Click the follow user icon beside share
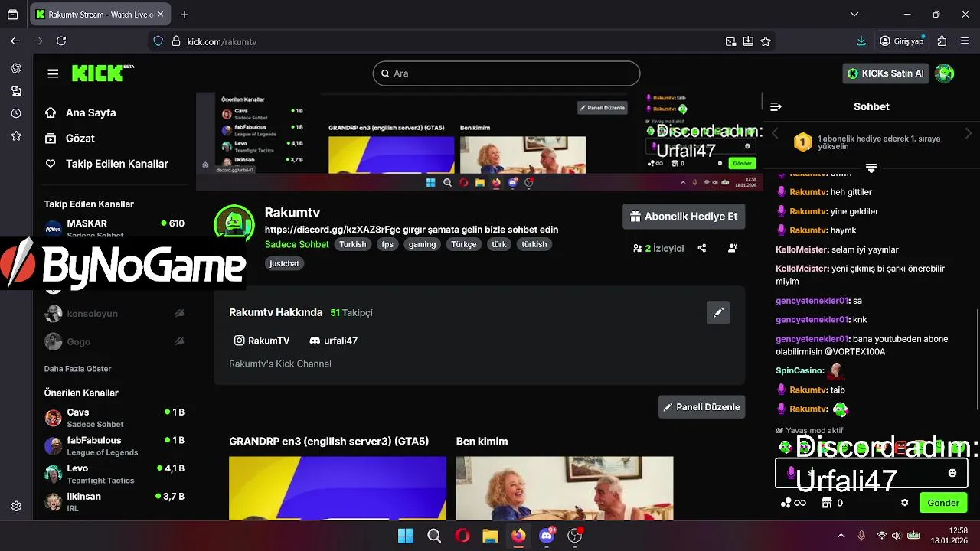 tap(733, 248)
